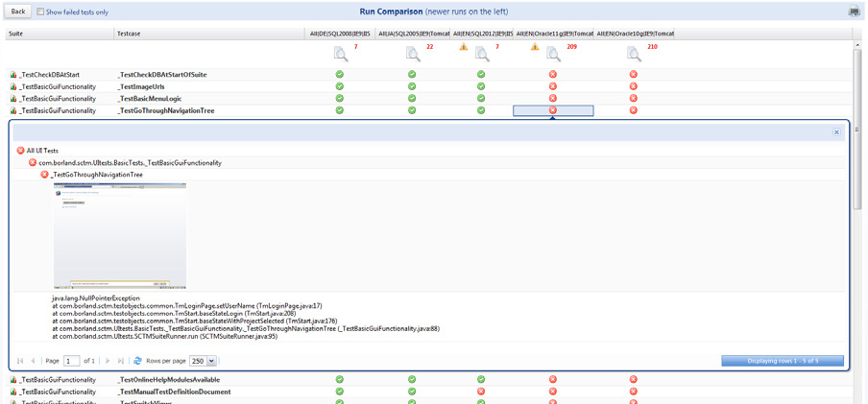Click the page number field
Screen dimensions: 868x404
pyautogui.click(x=71, y=361)
